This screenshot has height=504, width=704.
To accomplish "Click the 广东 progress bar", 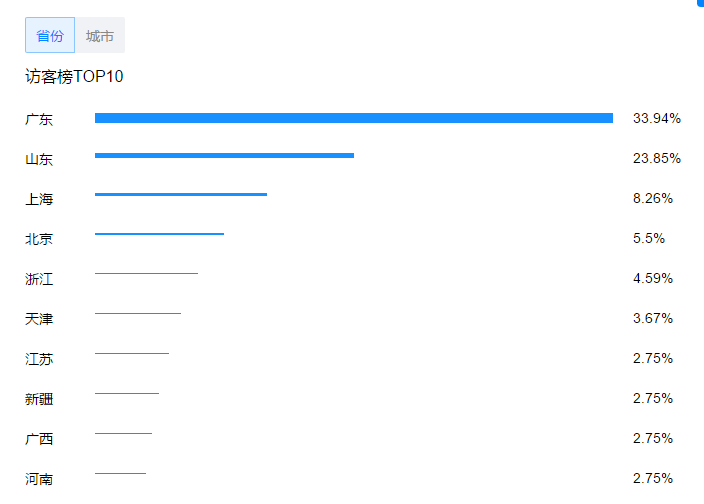I will (x=354, y=118).
